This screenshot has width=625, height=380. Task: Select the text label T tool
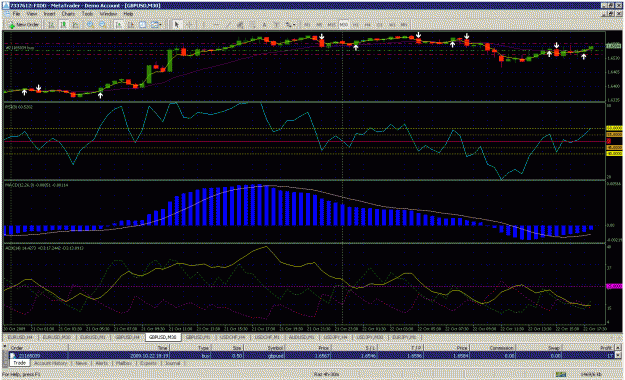[x=276, y=25]
